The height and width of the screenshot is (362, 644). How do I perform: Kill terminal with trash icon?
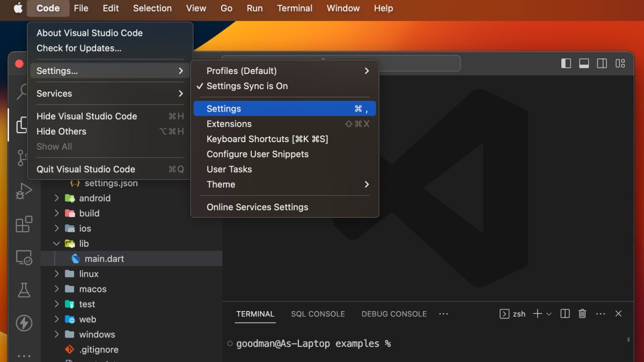pyautogui.click(x=582, y=314)
